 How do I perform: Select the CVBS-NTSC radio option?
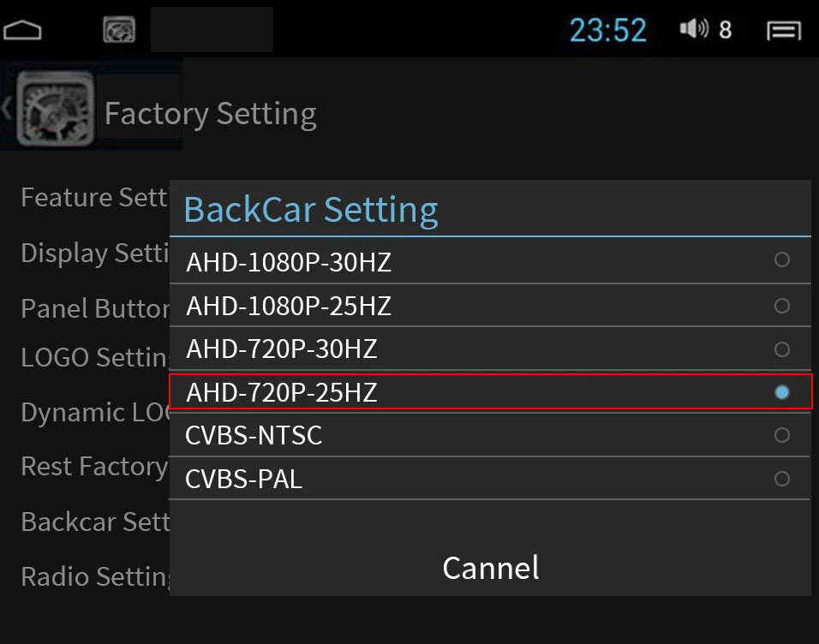tap(781, 435)
